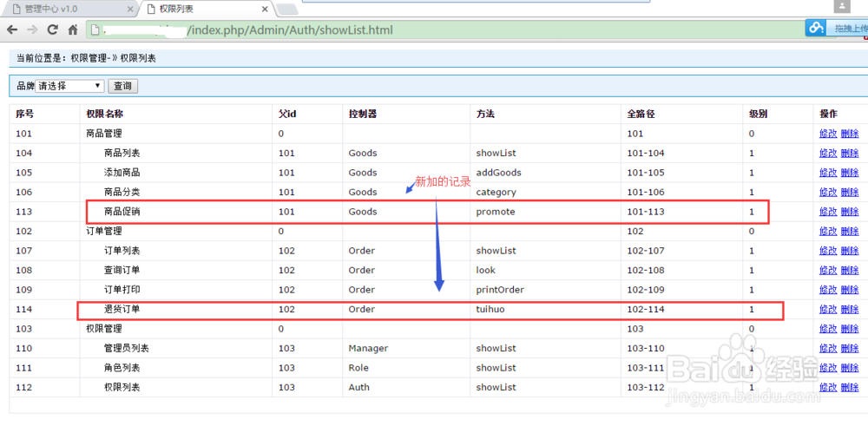
Task: Click the browser forward arrow
Action: [x=32, y=29]
